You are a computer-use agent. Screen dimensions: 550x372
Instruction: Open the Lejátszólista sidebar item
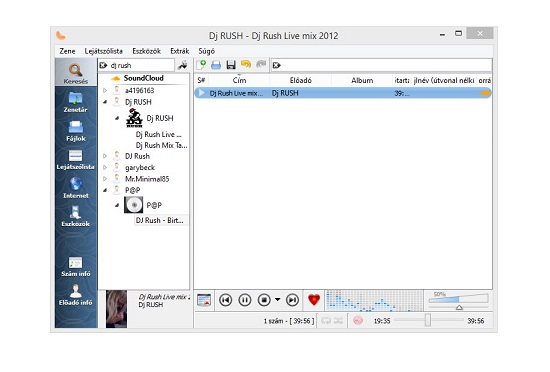[x=76, y=160]
